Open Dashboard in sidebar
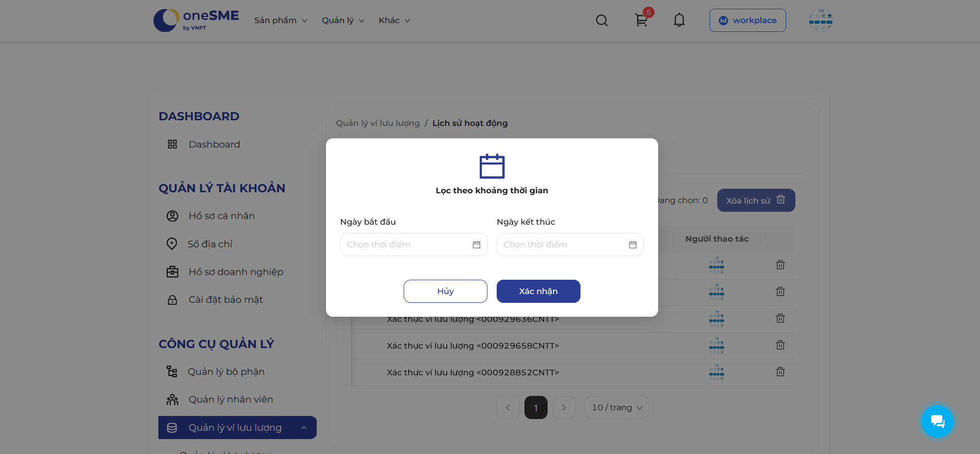 (x=214, y=144)
